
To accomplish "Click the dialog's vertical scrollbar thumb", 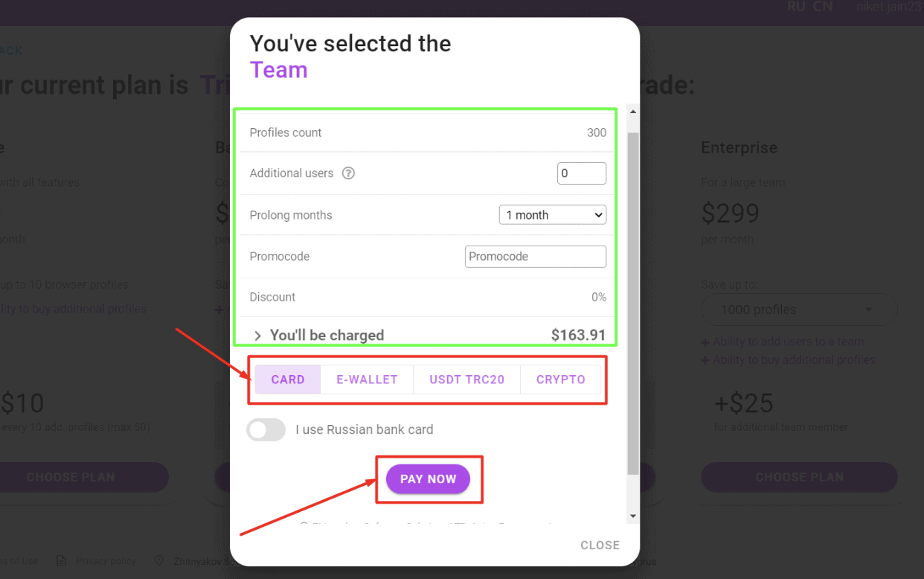I will tap(633, 298).
